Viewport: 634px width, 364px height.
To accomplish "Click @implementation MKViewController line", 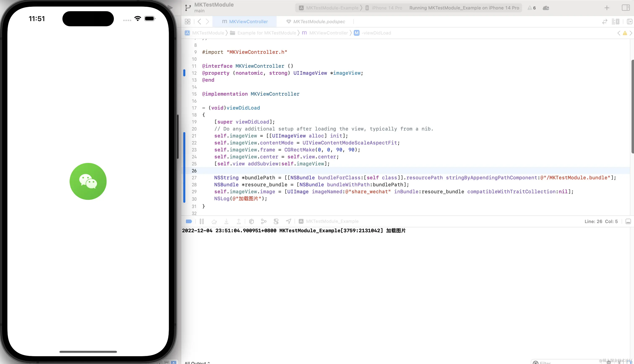I will pos(251,94).
